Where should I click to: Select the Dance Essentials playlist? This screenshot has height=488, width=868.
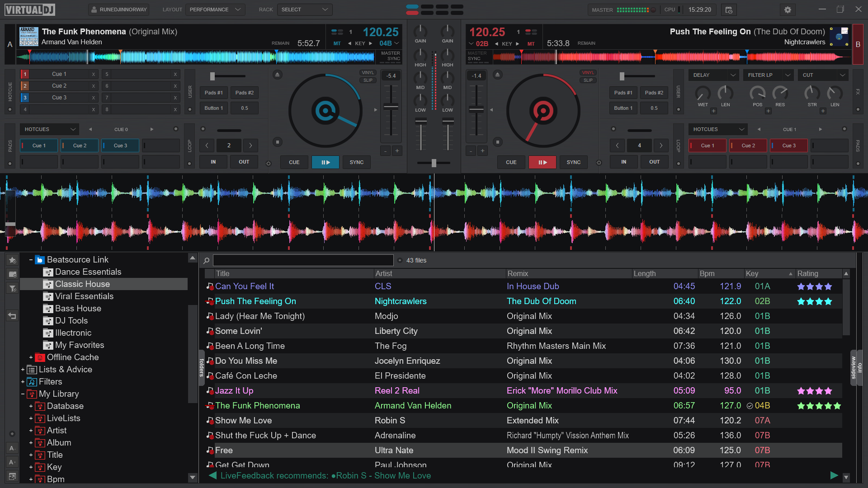point(88,272)
